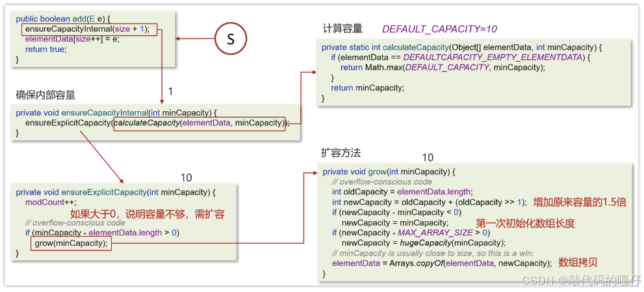Image resolution: width=644 pixels, height=292 pixels.
Task: Select the 'return minCapacity;' line
Action: tap(368, 88)
